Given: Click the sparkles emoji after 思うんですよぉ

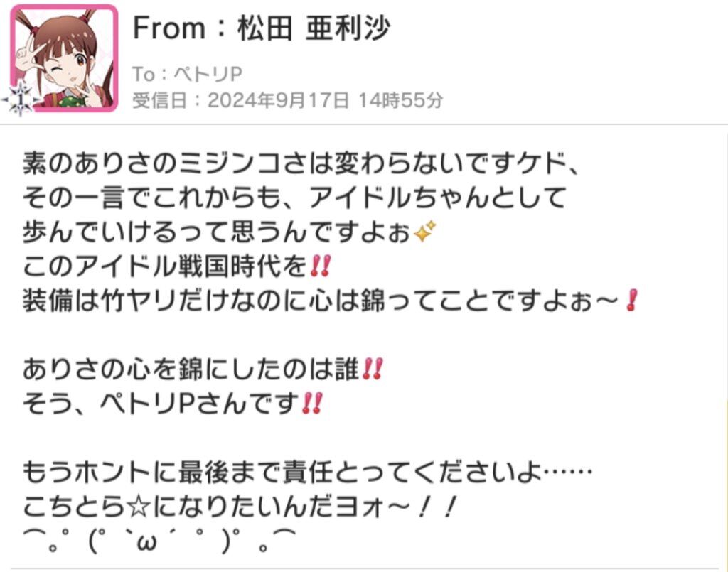Looking at the screenshot, I should click(x=425, y=232).
